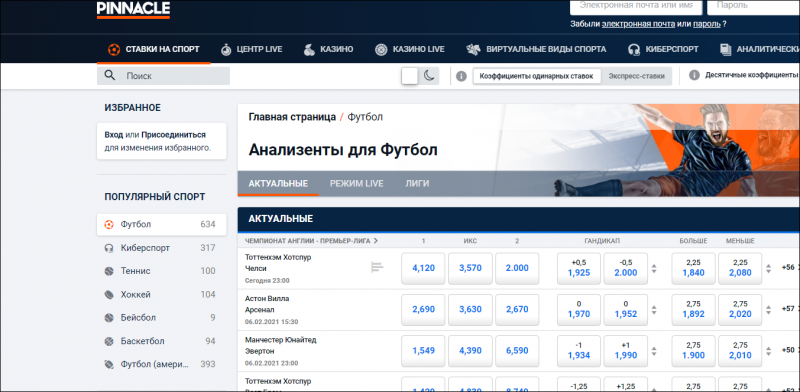Click the Pinnacle logo
800x392 pixels.
pyautogui.click(x=133, y=9)
